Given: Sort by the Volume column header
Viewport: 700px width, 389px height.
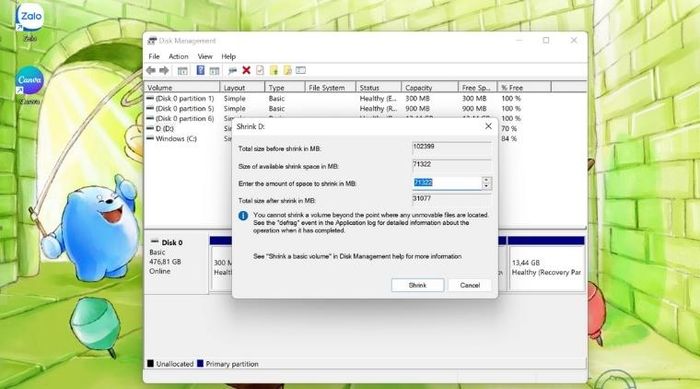Looking at the screenshot, I should pyautogui.click(x=182, y=87).
